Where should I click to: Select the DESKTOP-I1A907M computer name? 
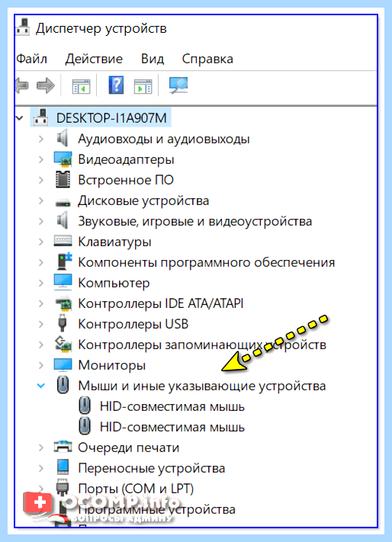[111, 118]
